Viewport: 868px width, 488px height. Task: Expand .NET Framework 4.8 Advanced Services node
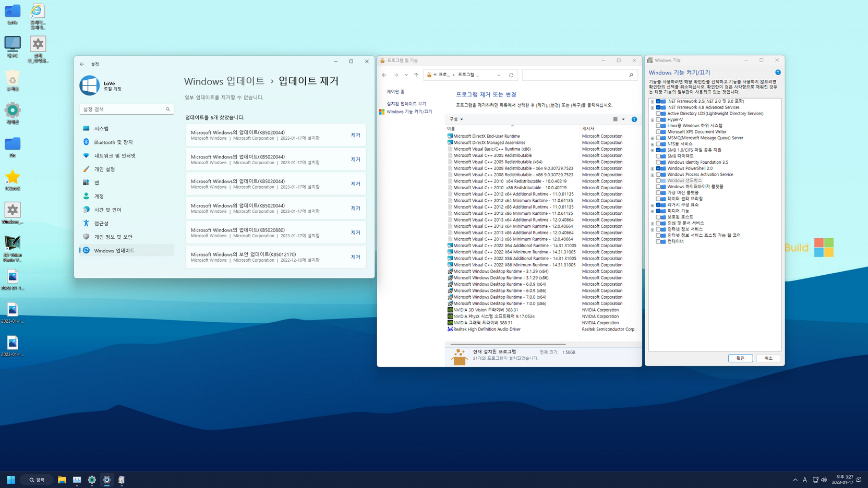[x=653, y=107]
